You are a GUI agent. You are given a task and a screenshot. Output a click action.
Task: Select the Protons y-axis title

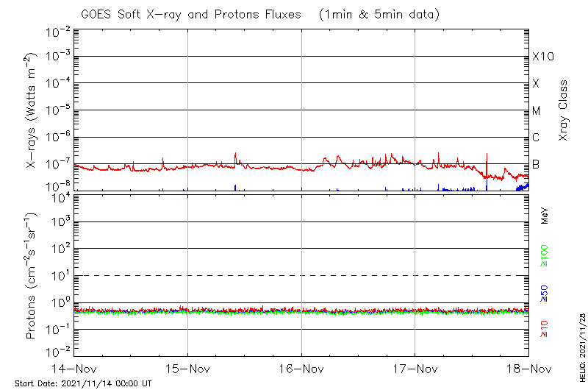coord(32,274)
